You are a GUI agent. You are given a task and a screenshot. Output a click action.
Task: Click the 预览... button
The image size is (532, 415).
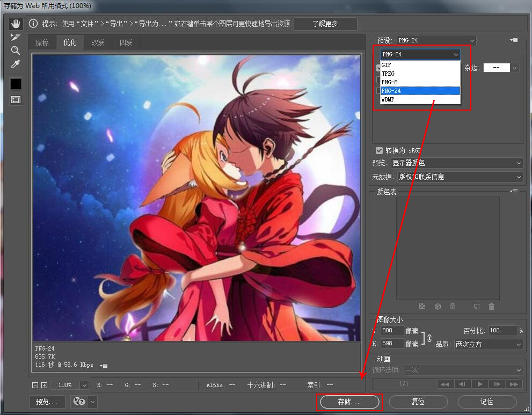(47, 402)
